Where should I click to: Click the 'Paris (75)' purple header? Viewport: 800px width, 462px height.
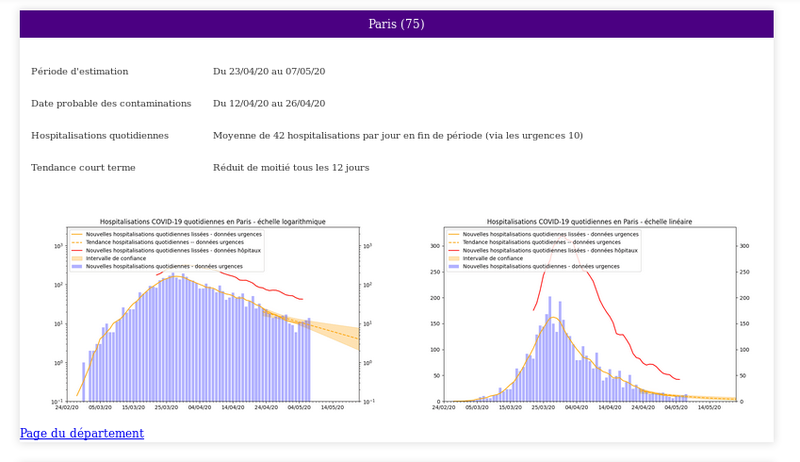(x=396, y=24)
